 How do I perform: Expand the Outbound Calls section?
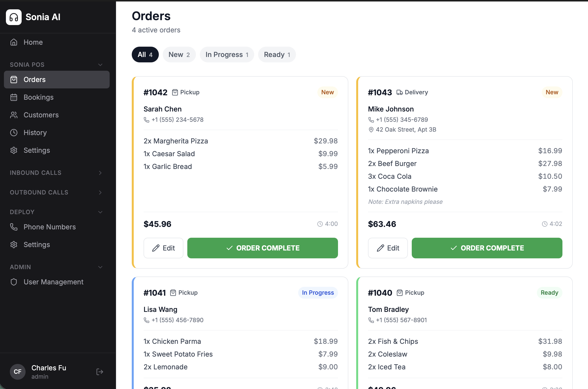(100, 193)
